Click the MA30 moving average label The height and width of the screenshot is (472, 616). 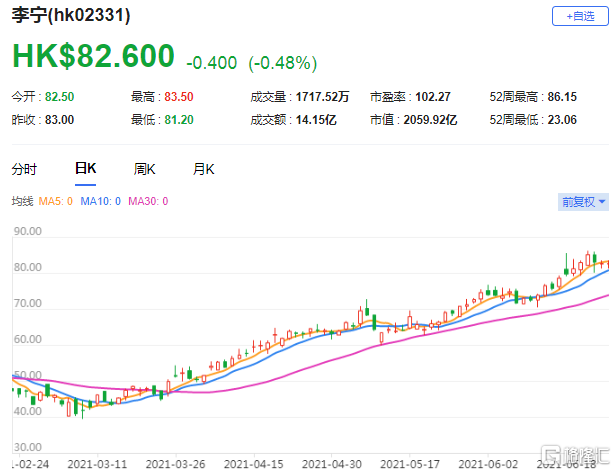[x=148, y=202]
